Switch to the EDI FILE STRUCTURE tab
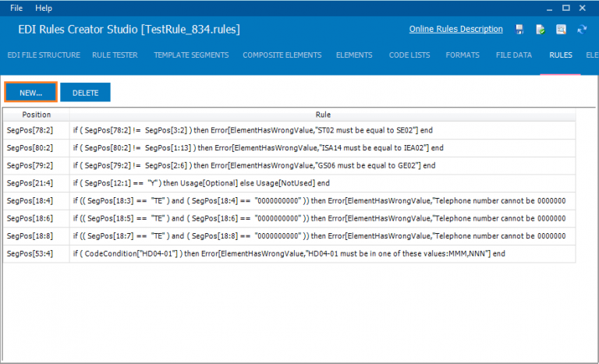Image resolution: width=599 pixels, height=364 pixels. click(x=44, y=55)
